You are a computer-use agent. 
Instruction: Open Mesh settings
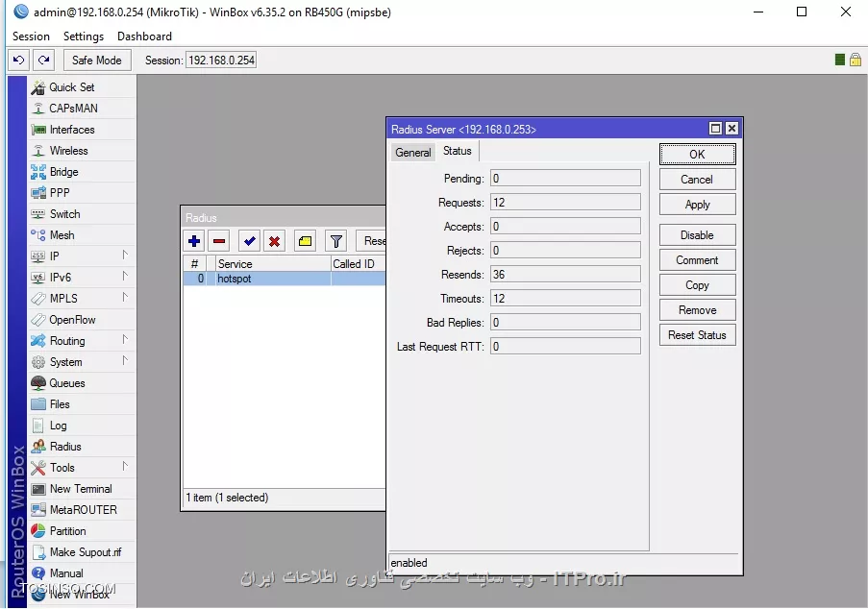click(x=81, y=235)
